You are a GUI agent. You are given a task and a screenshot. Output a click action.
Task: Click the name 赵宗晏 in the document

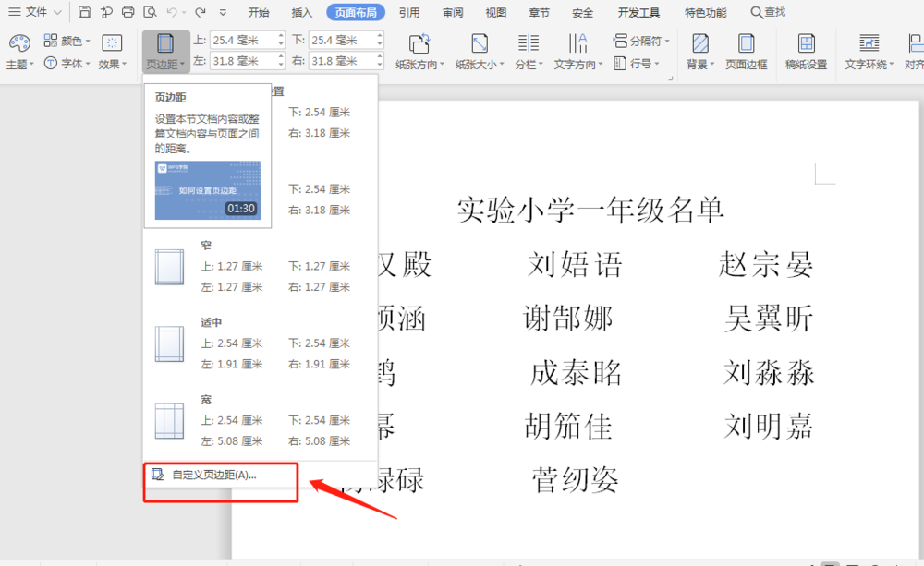tap(766, 264)
